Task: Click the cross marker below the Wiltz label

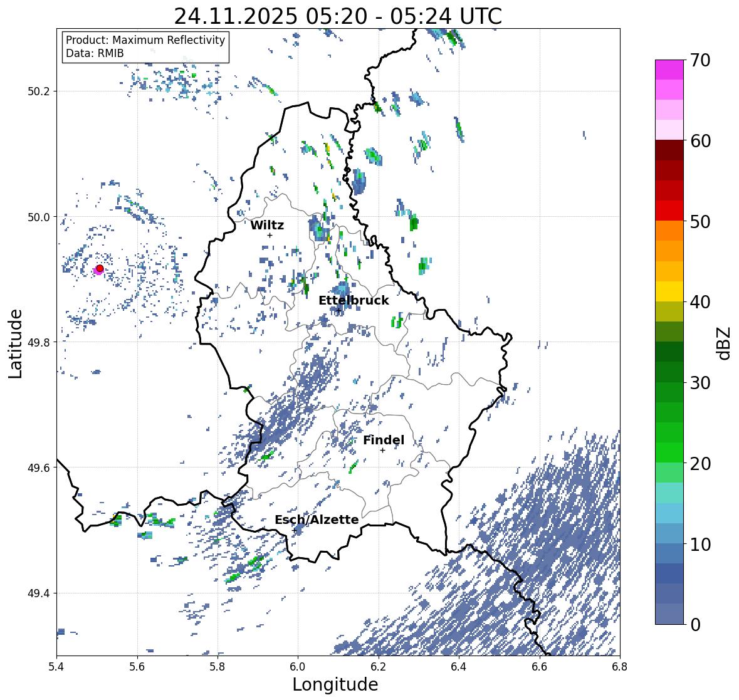Action: (270, 235)
